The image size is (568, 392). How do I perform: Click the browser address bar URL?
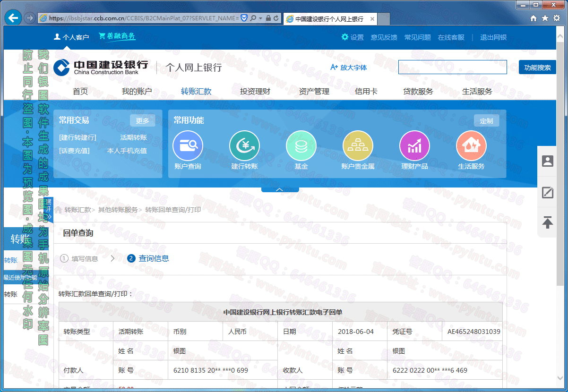coord(144,18)
